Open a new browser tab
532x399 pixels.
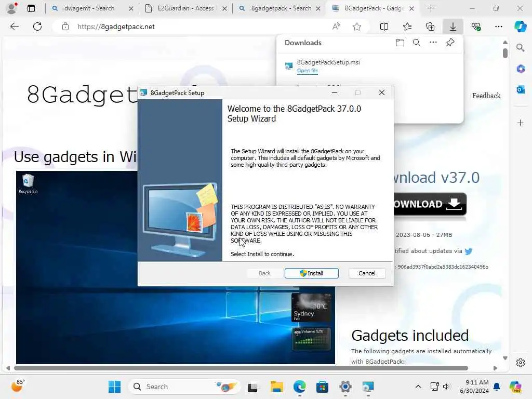[431, 8]
